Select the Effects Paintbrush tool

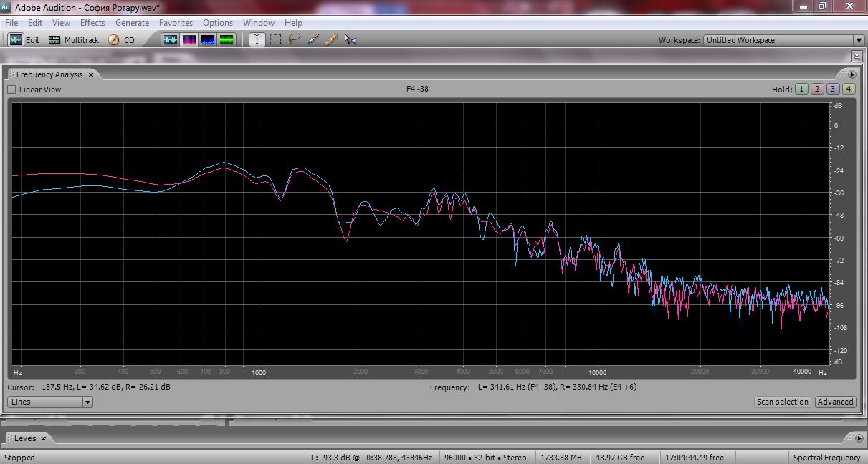[313, 40]
